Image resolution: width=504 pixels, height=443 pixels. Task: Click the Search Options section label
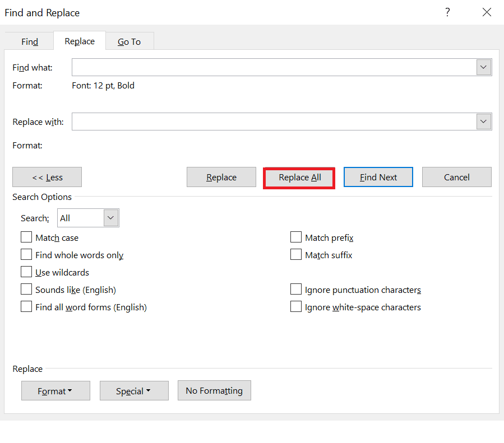(42, 197)
